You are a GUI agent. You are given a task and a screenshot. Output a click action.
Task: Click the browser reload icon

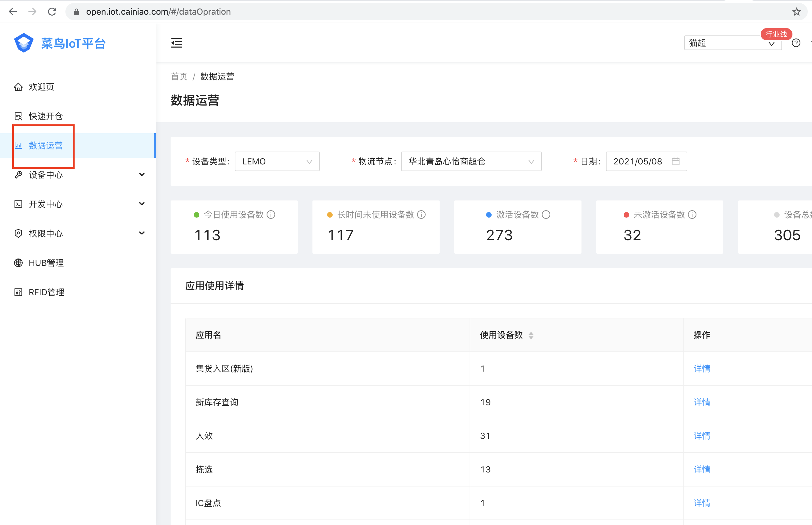pos(52,12)
